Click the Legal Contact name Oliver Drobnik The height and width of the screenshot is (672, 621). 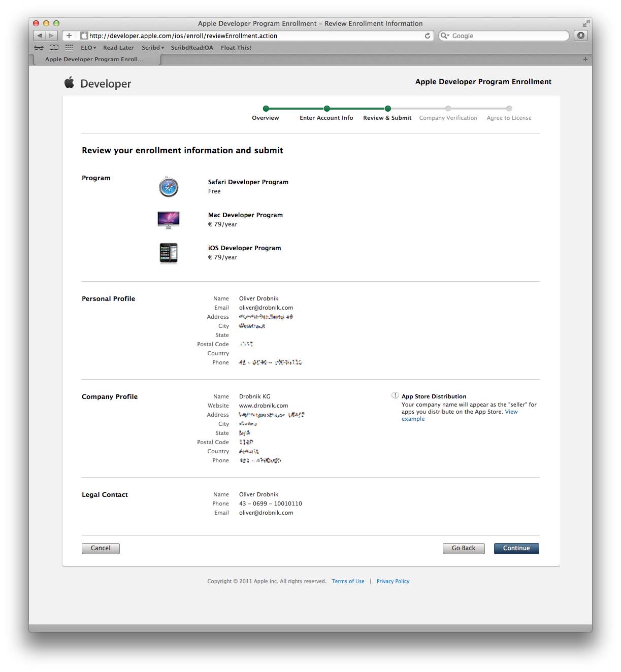tap(259, 494)
